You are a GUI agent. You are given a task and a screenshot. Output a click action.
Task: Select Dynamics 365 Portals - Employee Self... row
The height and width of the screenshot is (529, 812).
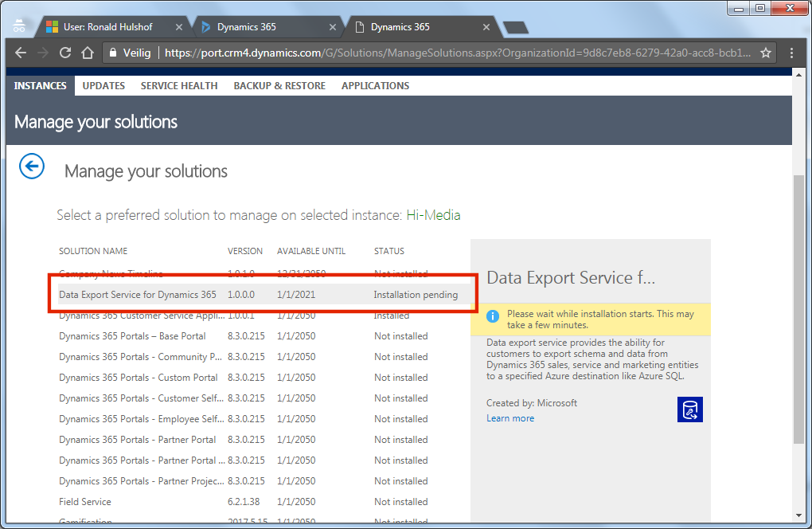(x=264, y=418)
